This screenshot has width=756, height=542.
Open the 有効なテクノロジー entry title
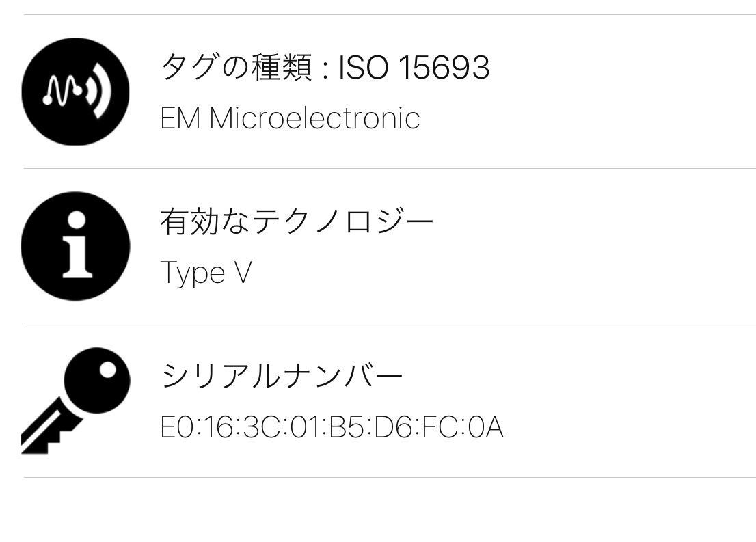(x=297, y=222)
